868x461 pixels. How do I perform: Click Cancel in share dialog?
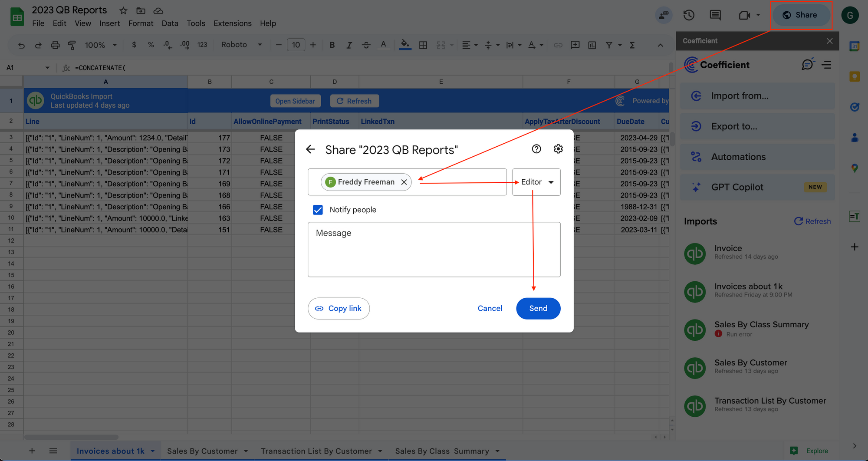(490, 309)
